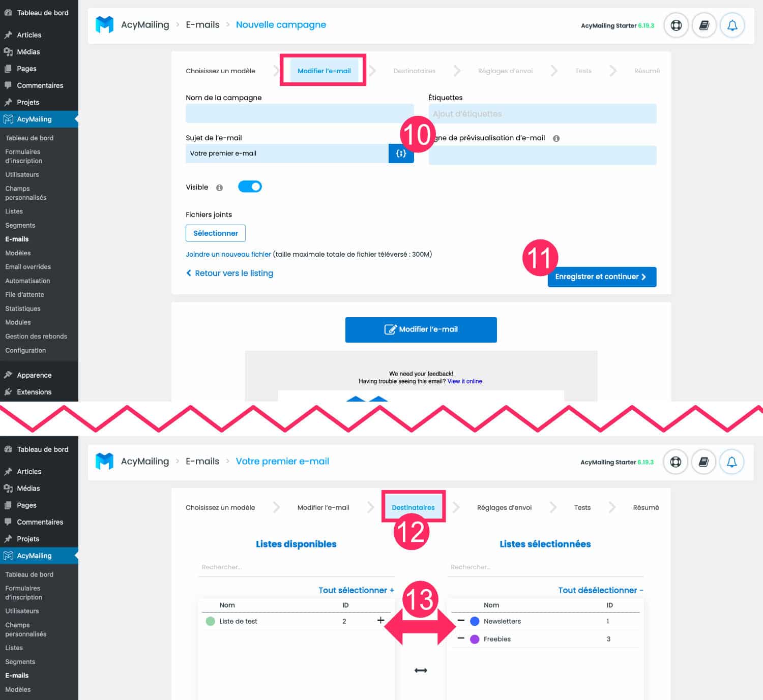Select Modifier l'e-mail step in upper wizard
763x700 pixels.
tap(324, 71)
